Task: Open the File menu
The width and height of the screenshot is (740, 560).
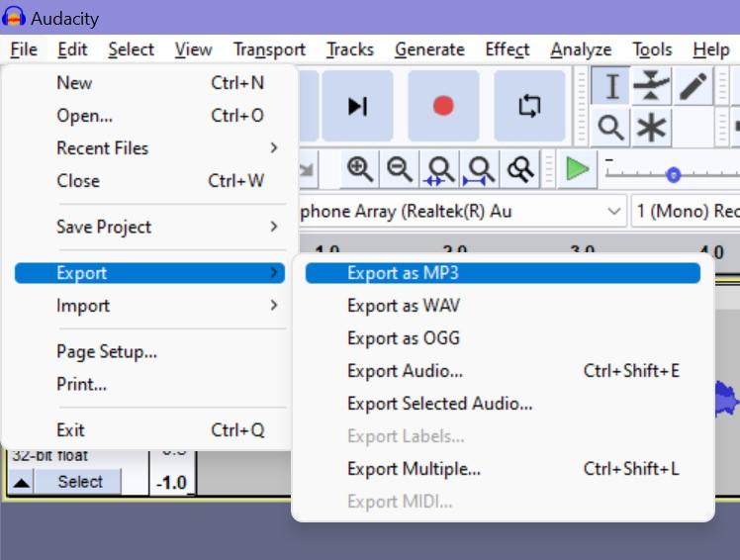Action: (x=24, y=49)
